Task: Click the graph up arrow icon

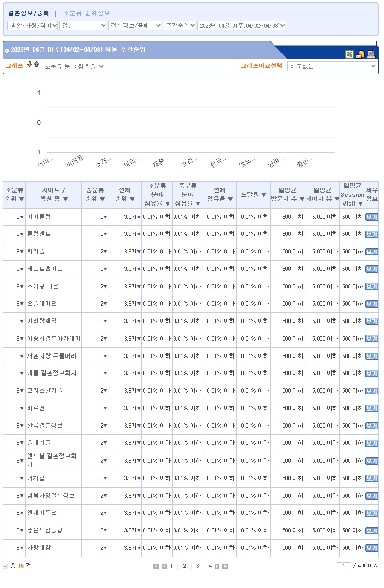Action: [x=36, y=65]
